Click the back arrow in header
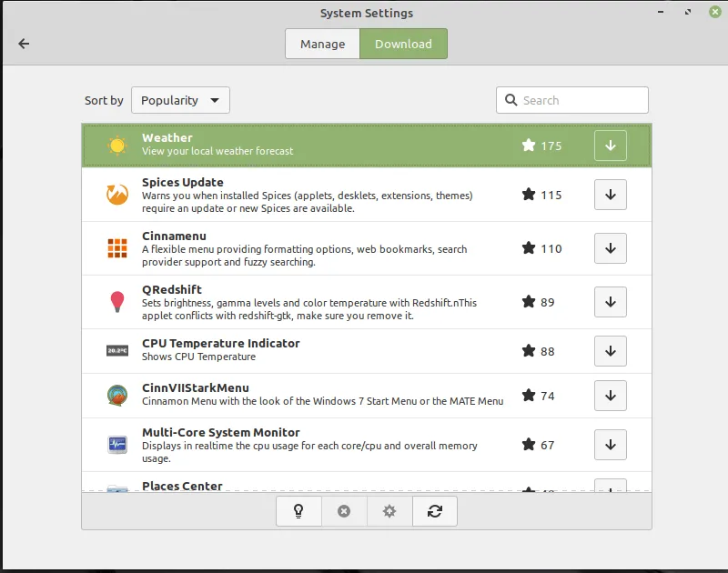The image size is (728, 573). tap(25, 44)
